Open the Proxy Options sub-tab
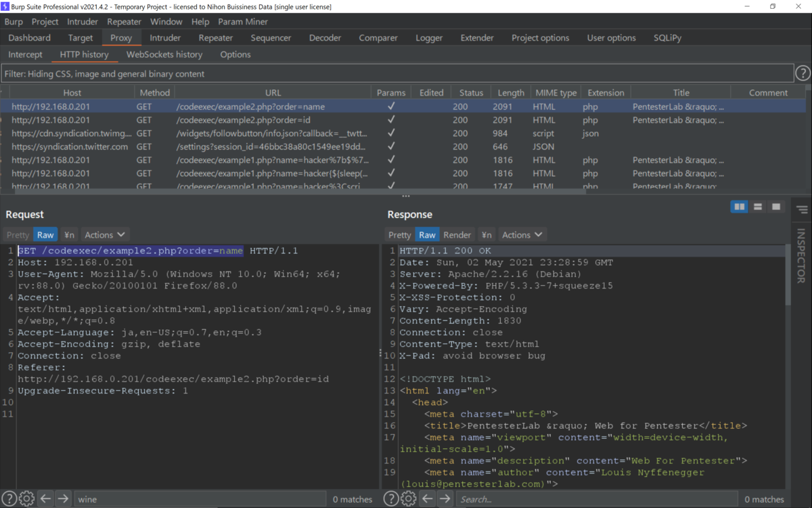 (235, 54)
